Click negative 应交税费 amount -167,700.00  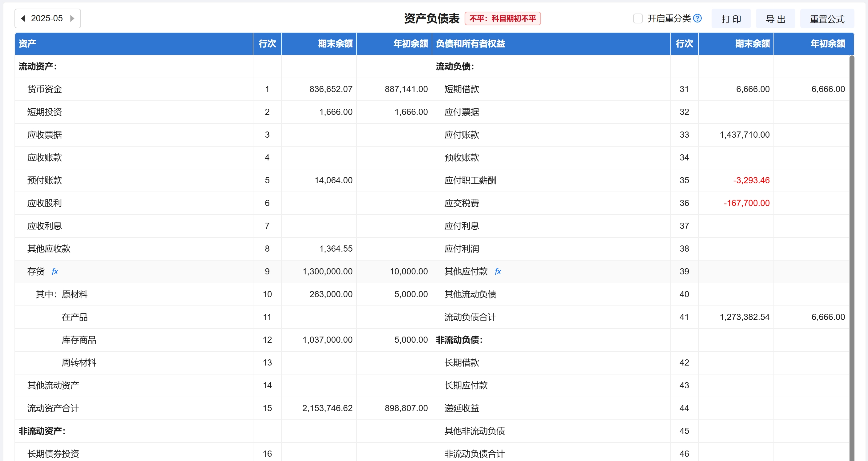pos(746,203)
